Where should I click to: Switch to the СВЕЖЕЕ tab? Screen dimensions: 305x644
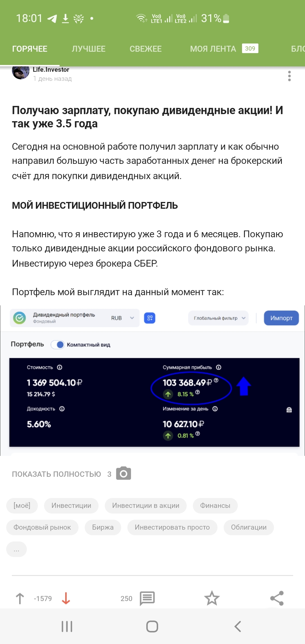(145, 49)
